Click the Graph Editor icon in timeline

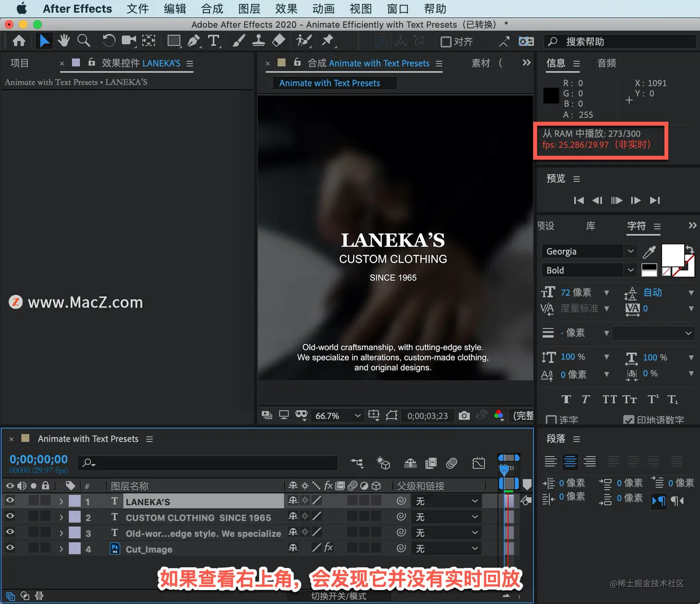tap(478, 463)
